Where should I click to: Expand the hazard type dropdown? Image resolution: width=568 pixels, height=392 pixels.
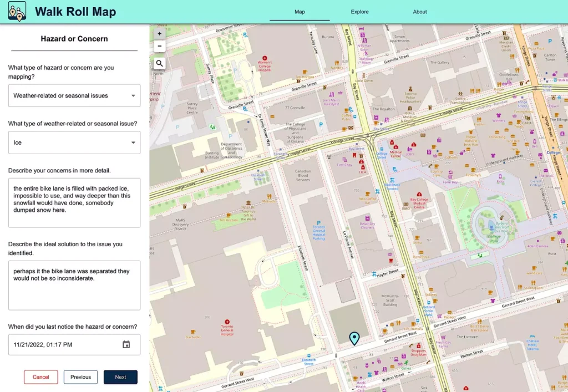(x=74, y=95)
